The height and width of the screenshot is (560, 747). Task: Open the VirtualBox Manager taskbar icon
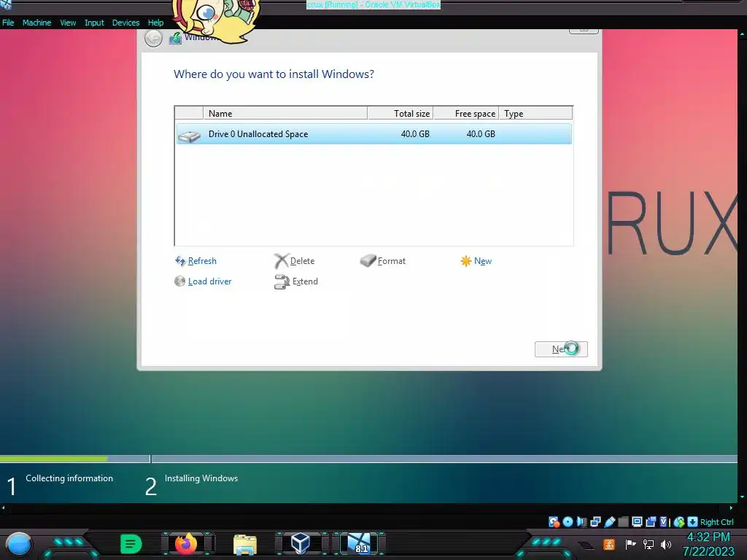click(x=301, y=543)
